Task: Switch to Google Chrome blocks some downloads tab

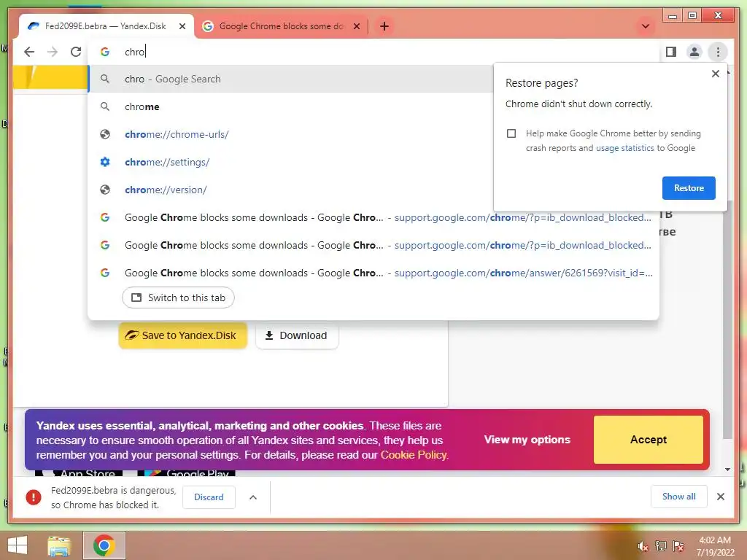Action: 282,26
